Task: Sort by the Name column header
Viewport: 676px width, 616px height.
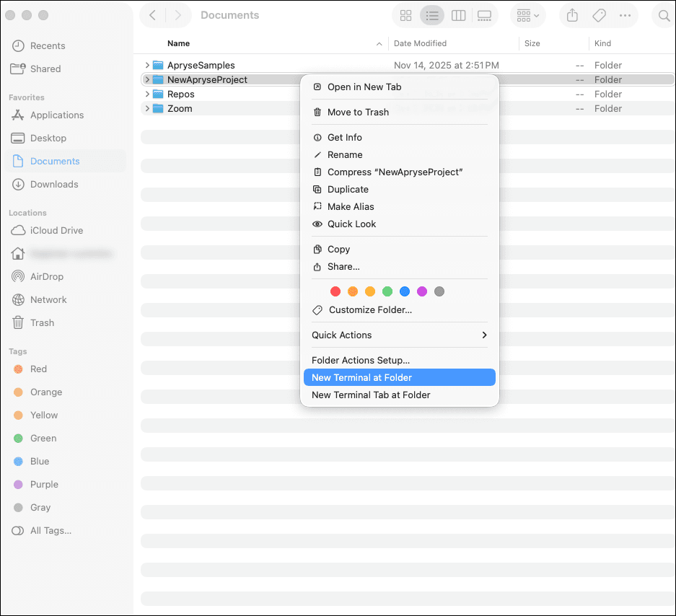Action: (x=179, y=43)
